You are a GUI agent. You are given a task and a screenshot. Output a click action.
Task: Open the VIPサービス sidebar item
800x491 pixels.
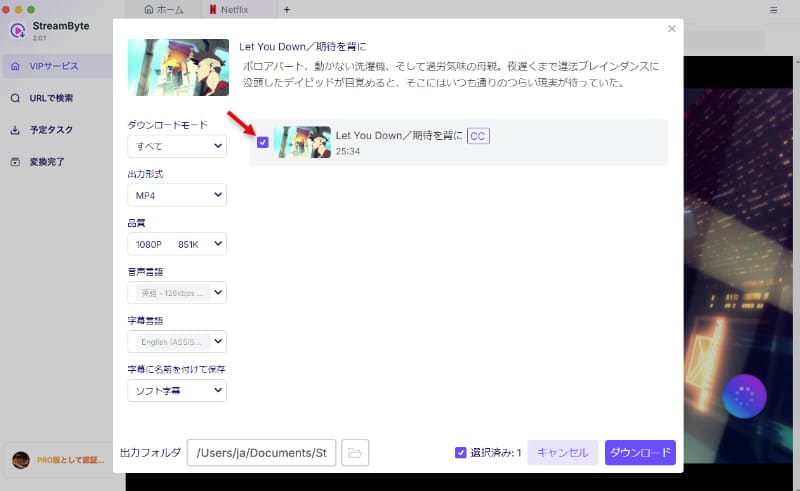point(57,66)
